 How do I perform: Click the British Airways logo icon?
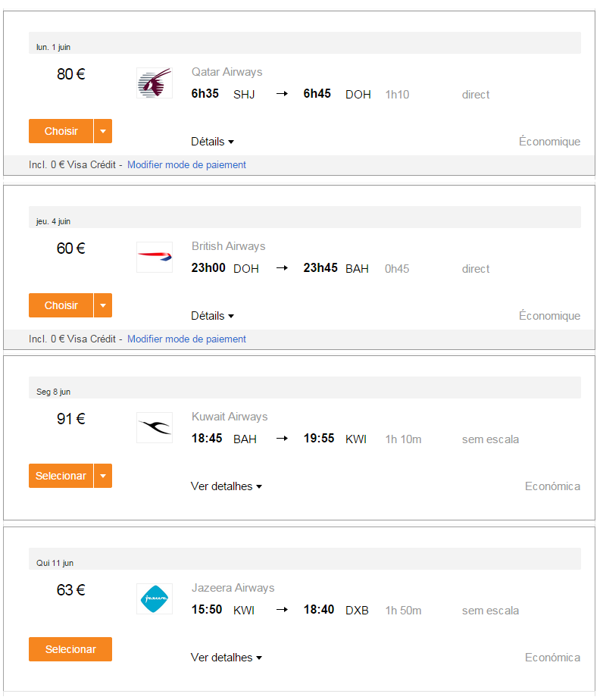(155, 257)
